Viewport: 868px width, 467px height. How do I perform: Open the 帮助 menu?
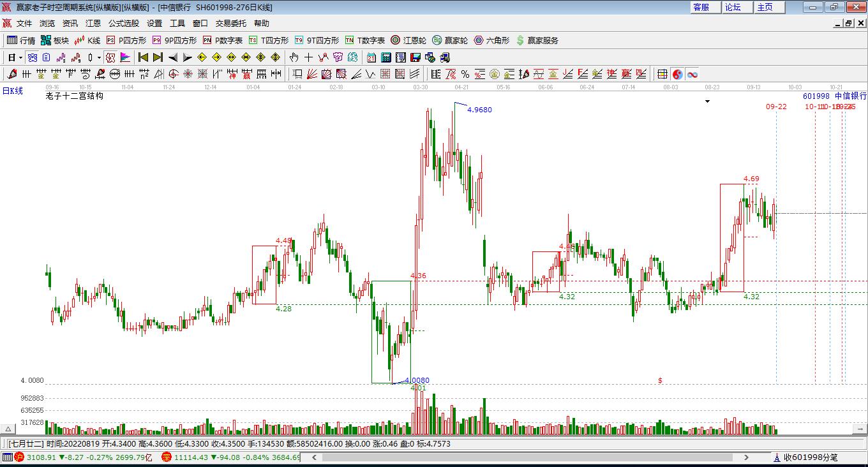262,23
